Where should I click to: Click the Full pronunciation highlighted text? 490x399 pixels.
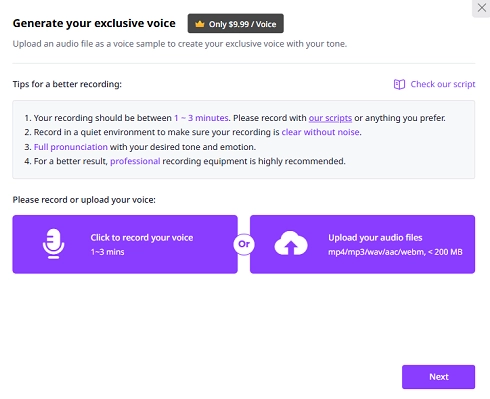pyautogui.click(x=71, y=147)
